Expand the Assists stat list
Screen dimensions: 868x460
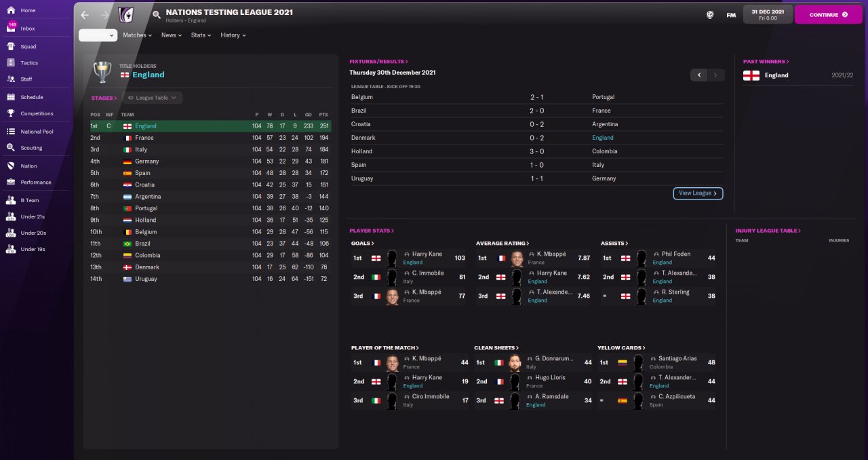tap(614, 243)
